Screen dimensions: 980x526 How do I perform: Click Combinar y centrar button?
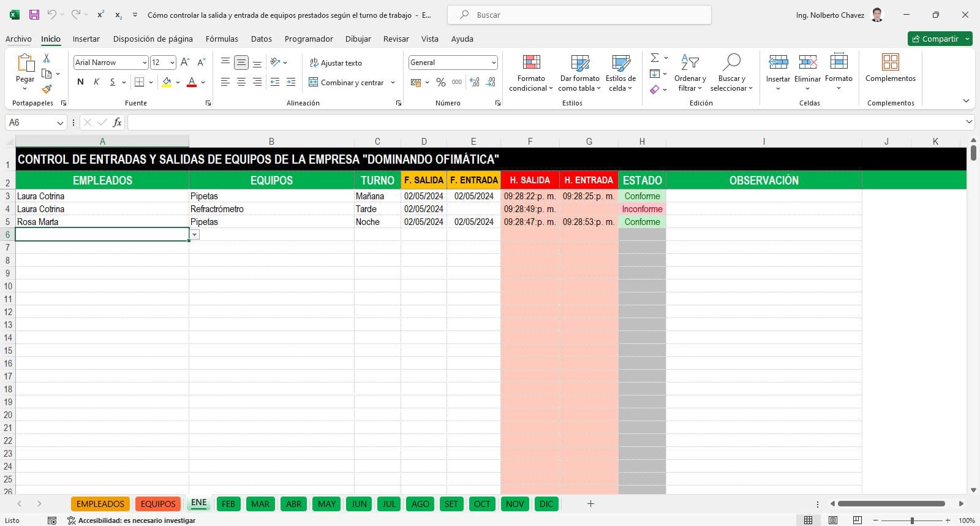pyautogui.click(x=347, y=82)
